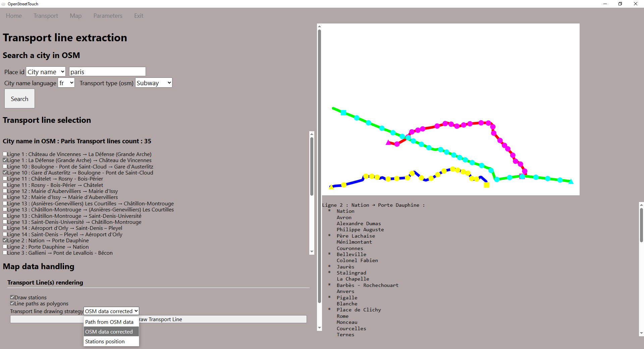Click the magenta triangle terminus marker
The image size is (644, 349).
388,143
